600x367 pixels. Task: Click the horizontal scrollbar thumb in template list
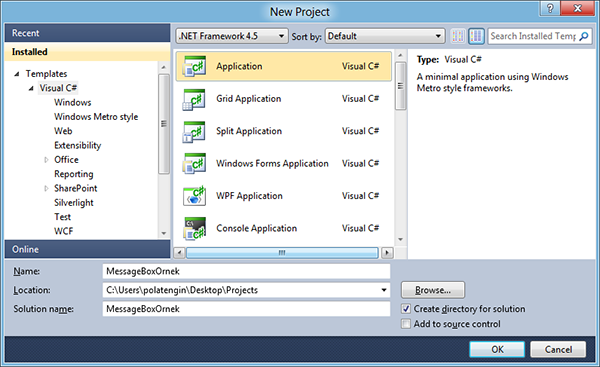click(282, 253)
